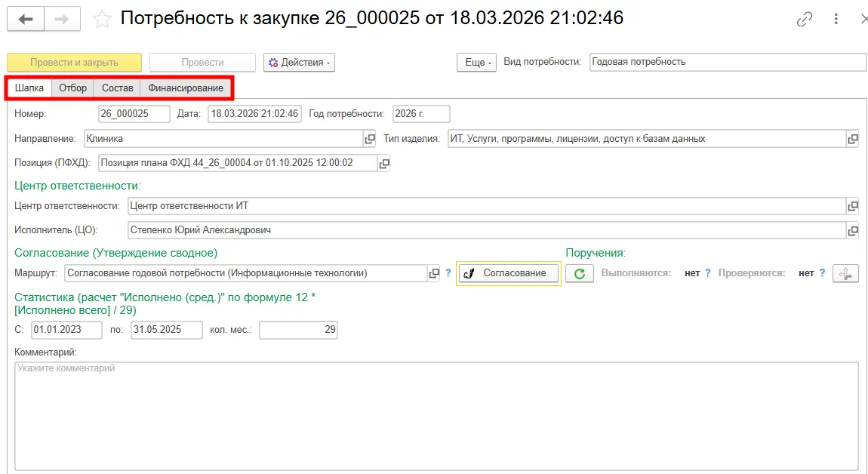Click the Маршрут input field
The image size is (868, 474).
tap(246, 273)
